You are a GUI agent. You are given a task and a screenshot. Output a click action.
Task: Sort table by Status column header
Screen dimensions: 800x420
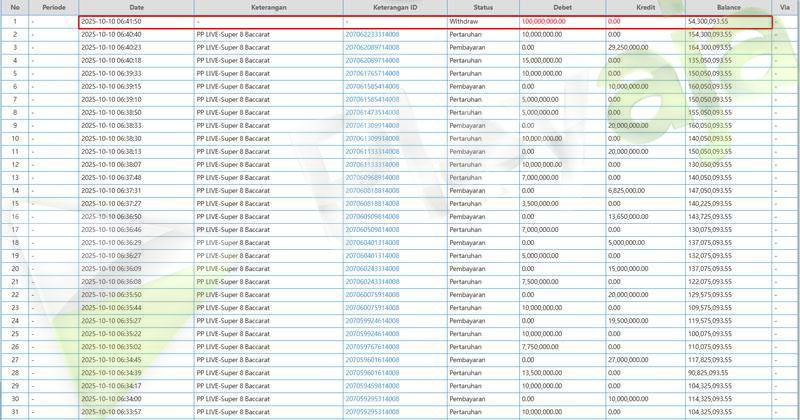(482, 7)
